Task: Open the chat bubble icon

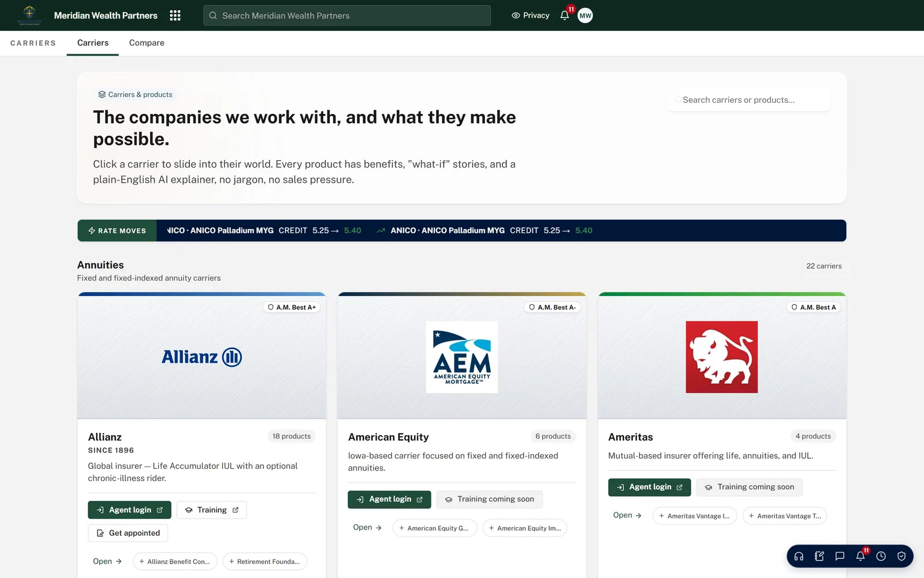Action: pyautogui.click(x=840, y=556)
